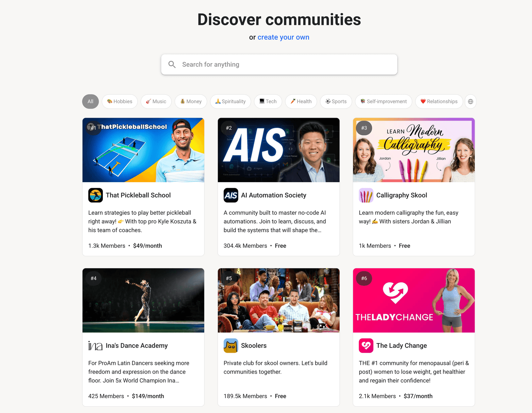
Task: Select the All category filter
Action: coord(90,101)
